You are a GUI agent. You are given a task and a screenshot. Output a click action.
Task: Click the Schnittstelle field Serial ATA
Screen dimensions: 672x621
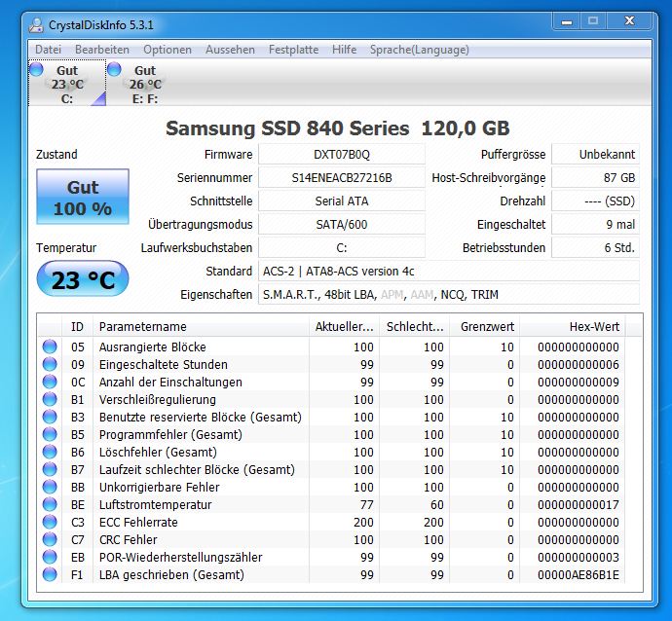342,201
